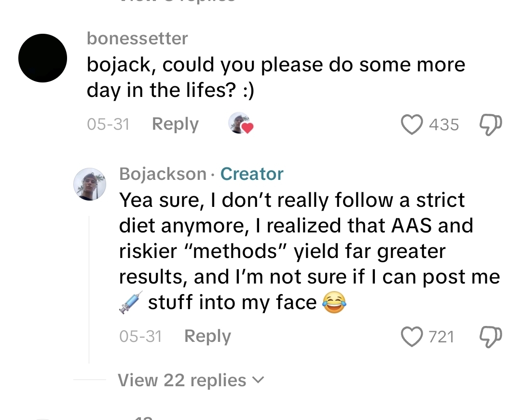Like bonessetter's comment with the heart icon
521x420 pixels.
click(x=412, y=124)
